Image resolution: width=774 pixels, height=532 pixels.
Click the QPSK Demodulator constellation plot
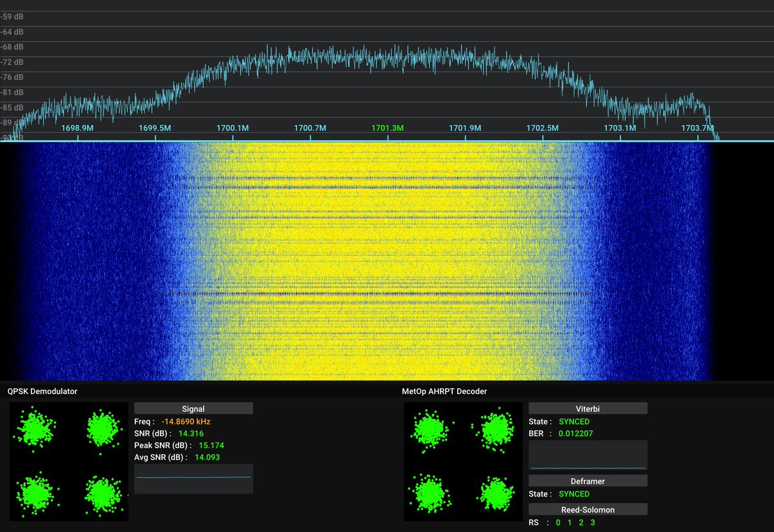coord(69,462)
